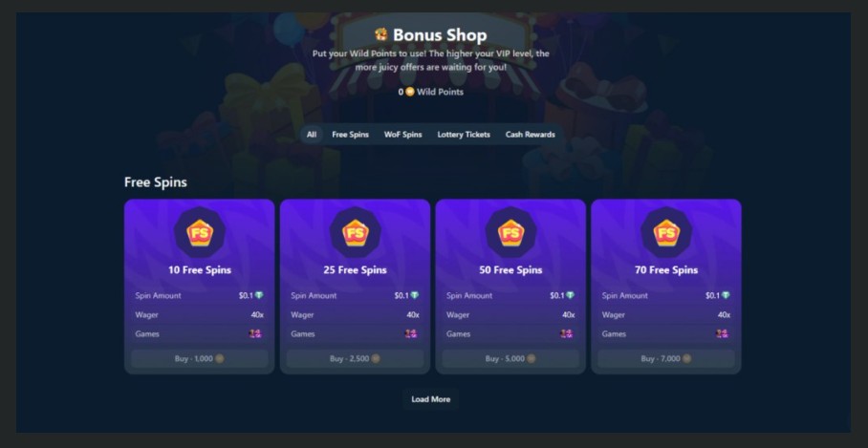Select the All filter tab
Image resolution: width=868 pixels, height=448 pixels.
pyautogui.click(x=312, y=135)
